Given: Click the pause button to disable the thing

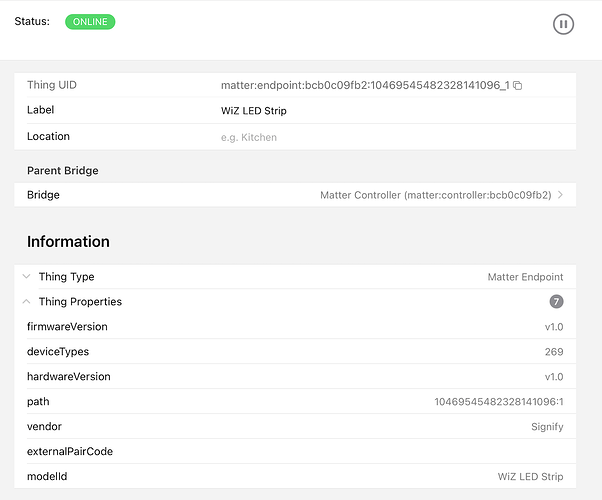Looking at the screenshot, I should (563, 24).
